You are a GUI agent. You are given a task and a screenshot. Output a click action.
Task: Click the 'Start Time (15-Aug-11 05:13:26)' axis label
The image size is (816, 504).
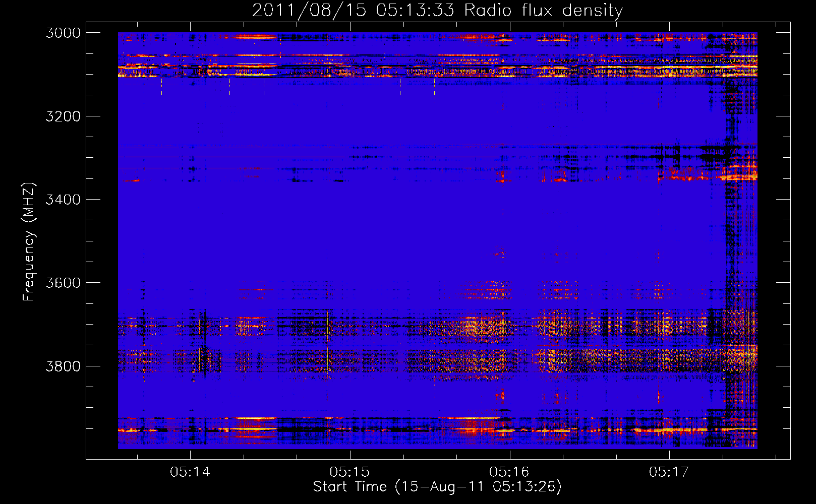pyautogui.click(x=437, y=487)
